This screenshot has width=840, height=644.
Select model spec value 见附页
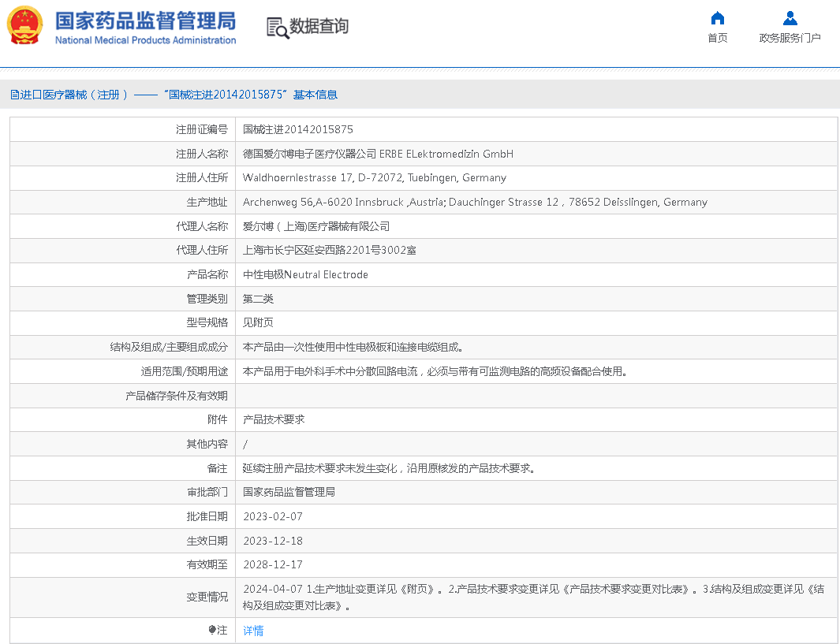258,323
